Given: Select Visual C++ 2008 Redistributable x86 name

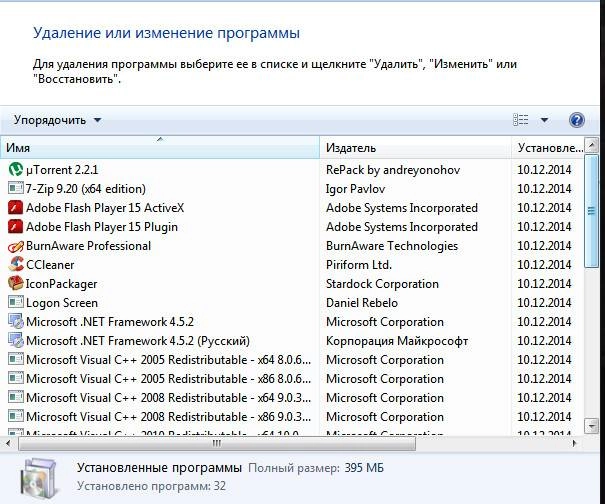Looking at the screenshot, I should click(168, 417).
